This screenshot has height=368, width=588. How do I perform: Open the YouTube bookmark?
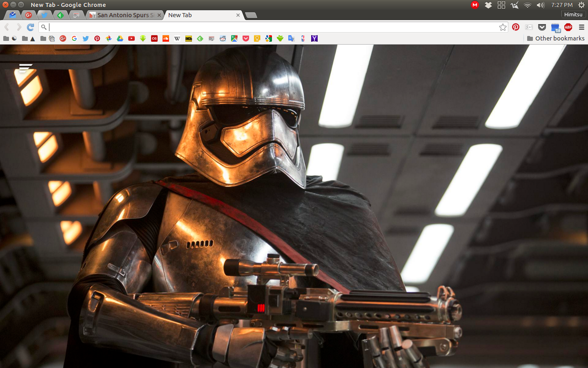pos(131,38)
